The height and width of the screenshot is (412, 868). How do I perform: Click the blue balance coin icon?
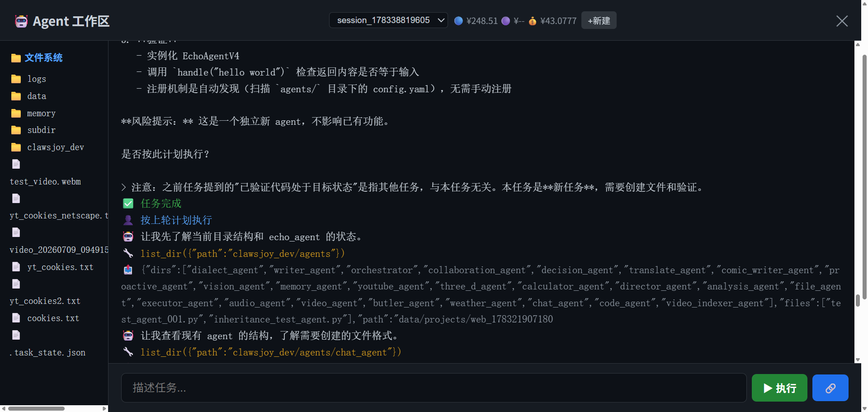458,21
